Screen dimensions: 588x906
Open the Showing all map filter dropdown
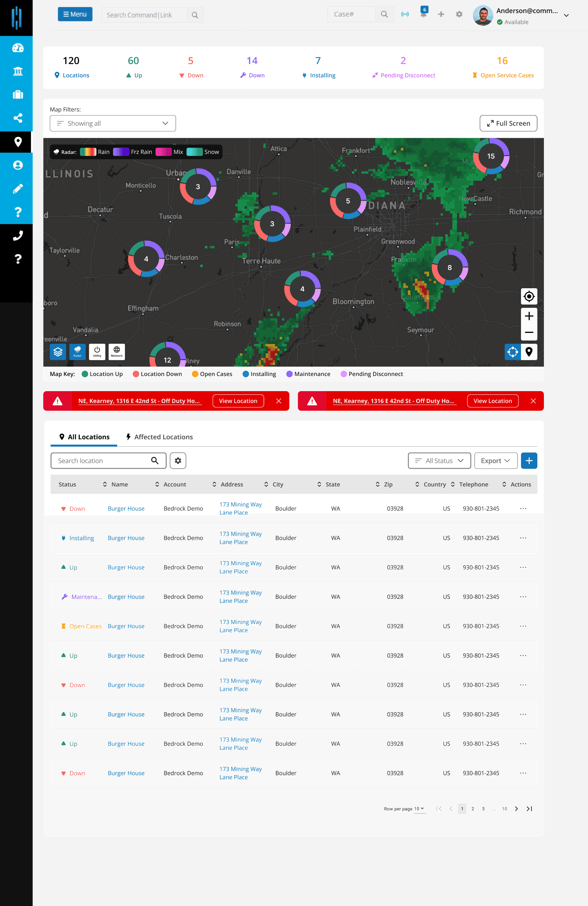113,123
